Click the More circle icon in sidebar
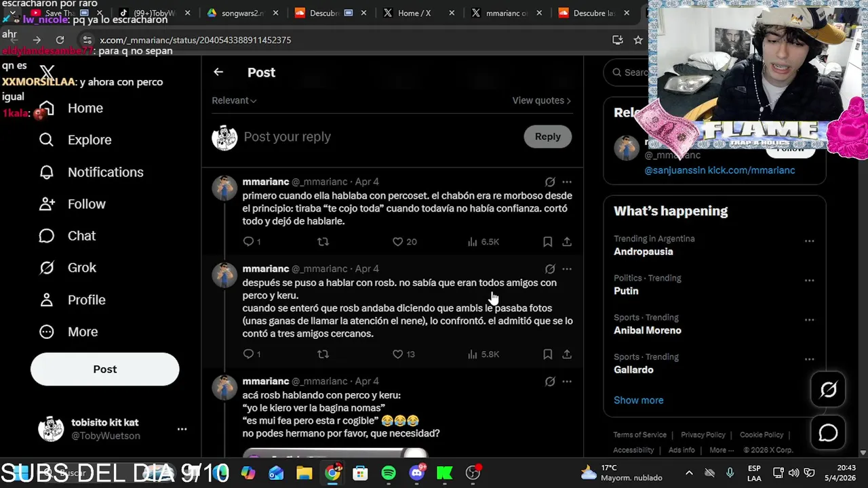 pyautogui.click(x=46, y=331)
